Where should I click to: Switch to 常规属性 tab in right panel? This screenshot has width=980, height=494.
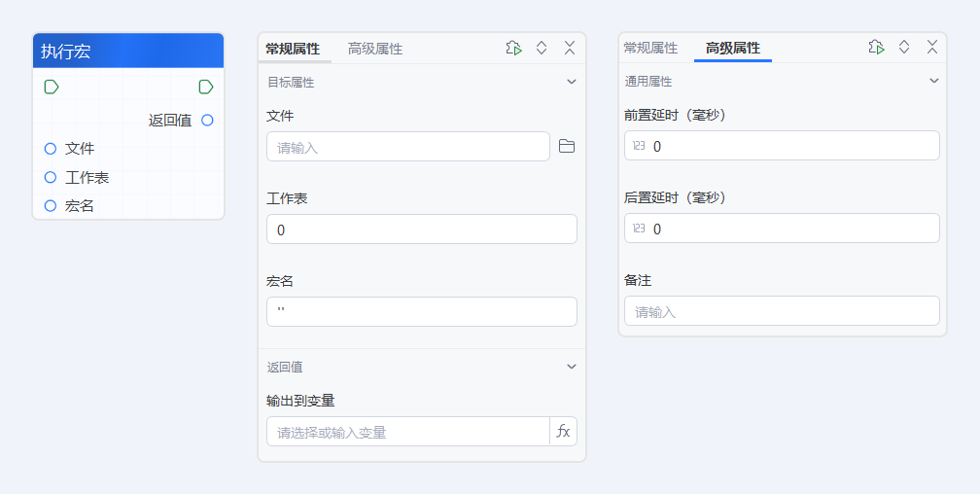(x=650, y=48)
